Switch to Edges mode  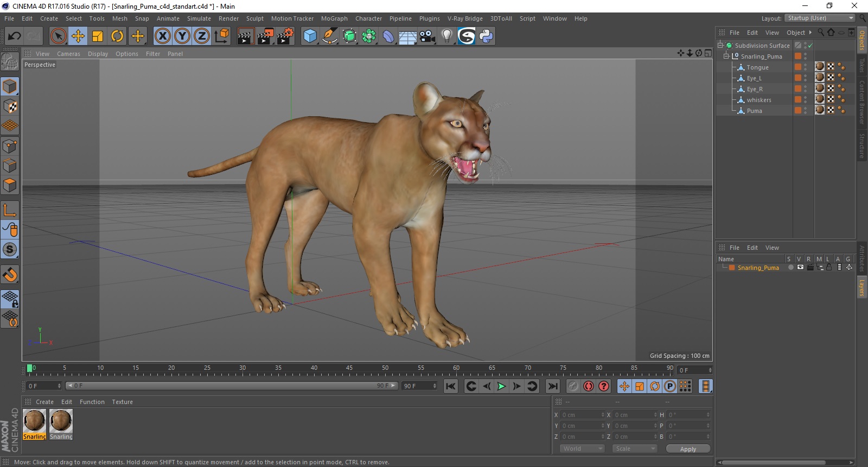tap(10, 166)
